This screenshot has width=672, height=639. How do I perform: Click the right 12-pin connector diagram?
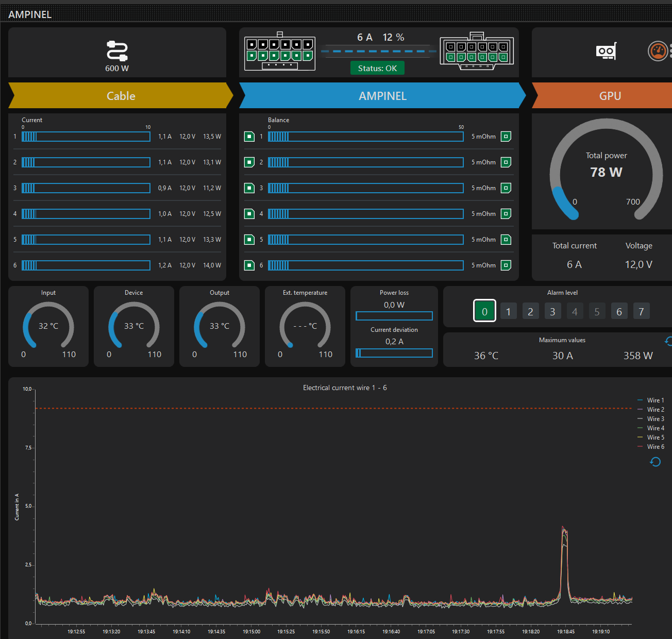(x=477, y=52)
